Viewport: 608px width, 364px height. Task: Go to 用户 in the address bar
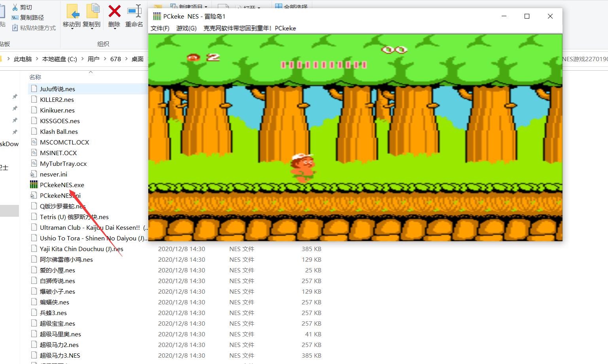93,59
